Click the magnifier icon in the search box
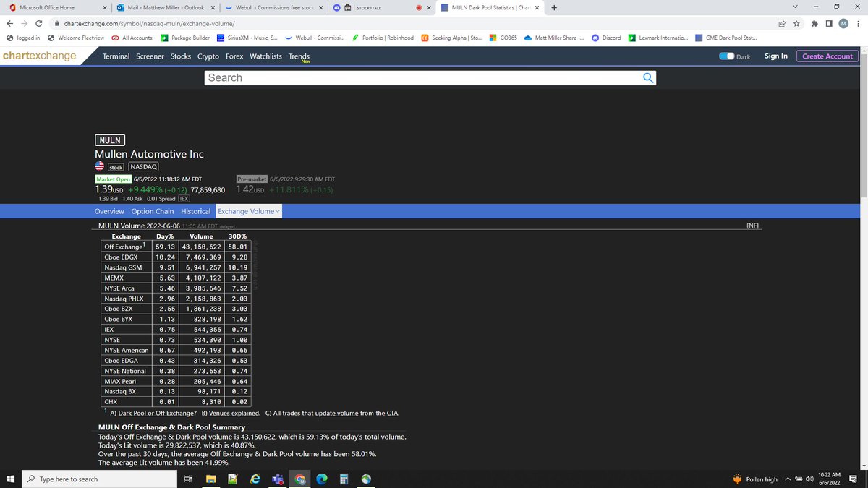868x488 pixels. [x=648, y=77]
